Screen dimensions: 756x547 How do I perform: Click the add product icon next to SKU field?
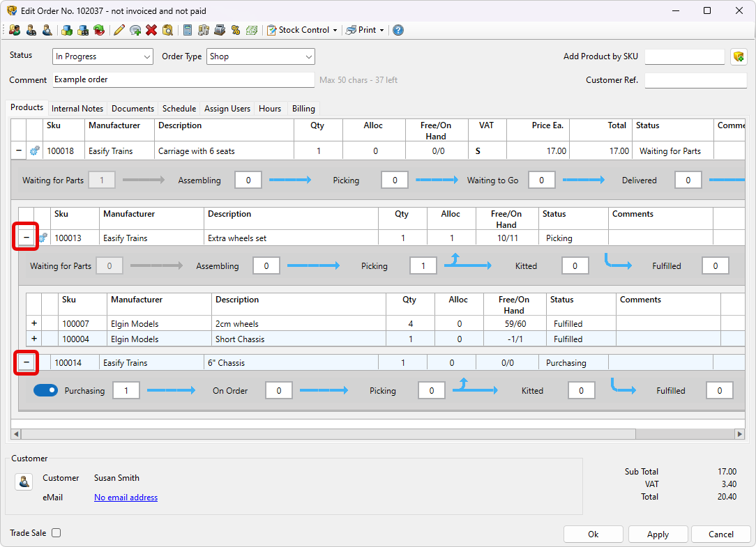pyautogui.click(x=739, y=57)
